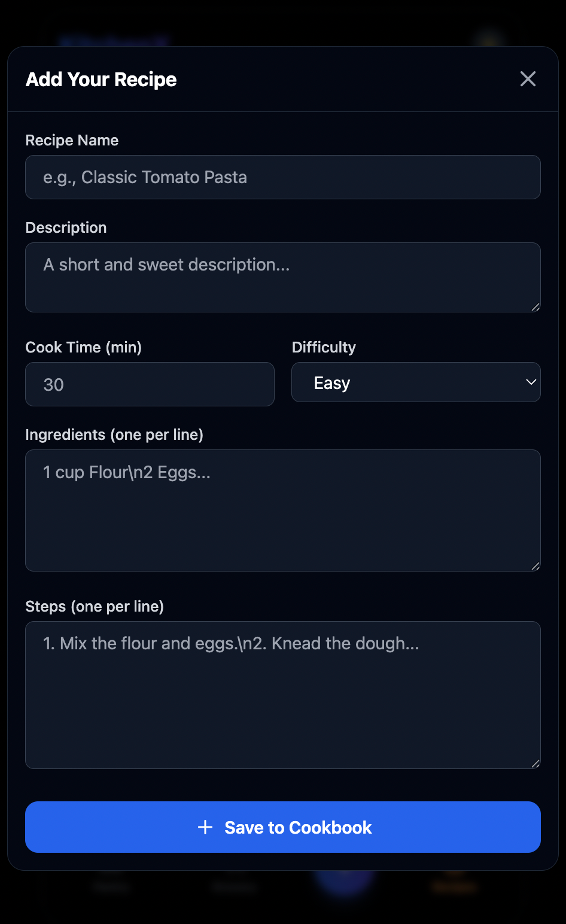The height and width of the screenshot is (924, 566).
Task: Click the Ingredients (one per line) label
Action: [114, 434]
